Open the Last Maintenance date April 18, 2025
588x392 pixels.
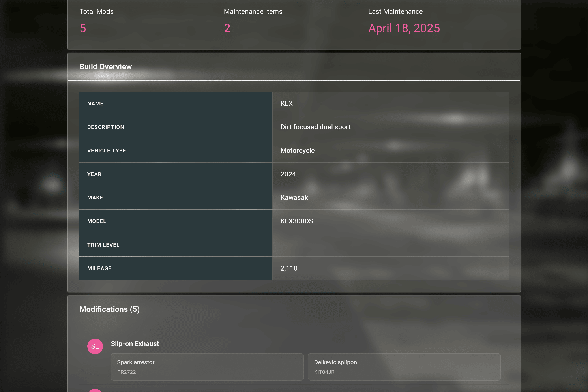pyautogui.click(x=404, y=28)
